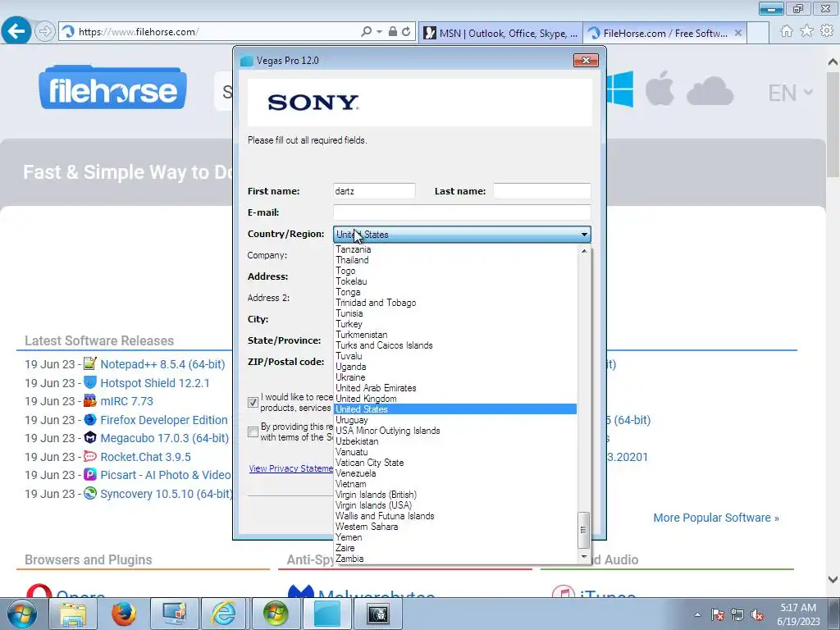Select the Apple Mac platform icon

[660, 89]
